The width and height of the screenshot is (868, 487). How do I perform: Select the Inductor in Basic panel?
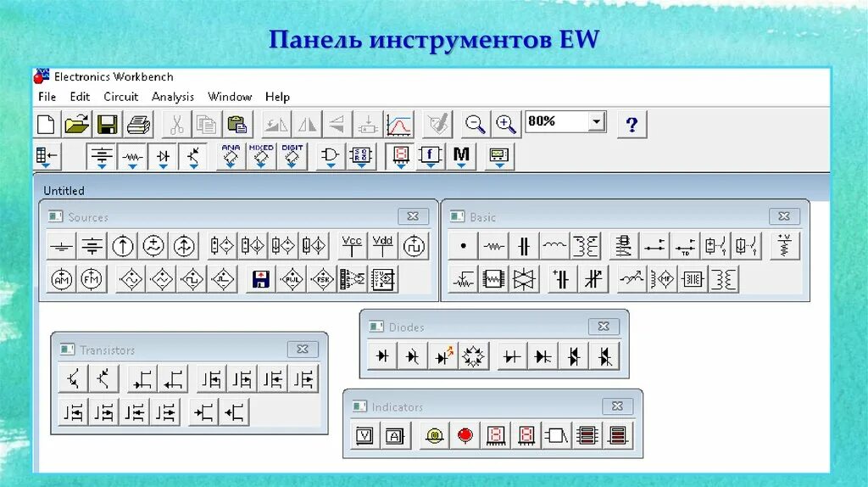coord(554,246)
